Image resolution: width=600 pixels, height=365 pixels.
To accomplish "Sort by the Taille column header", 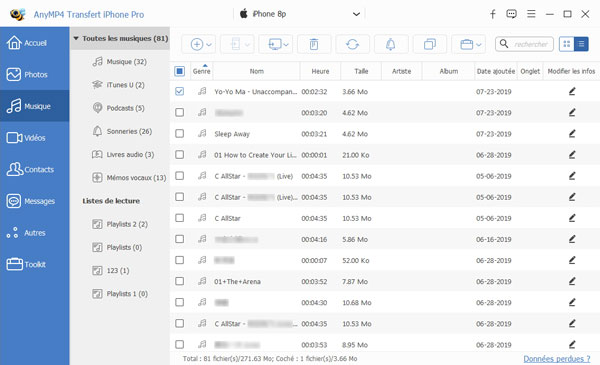I will pos(361,71).
